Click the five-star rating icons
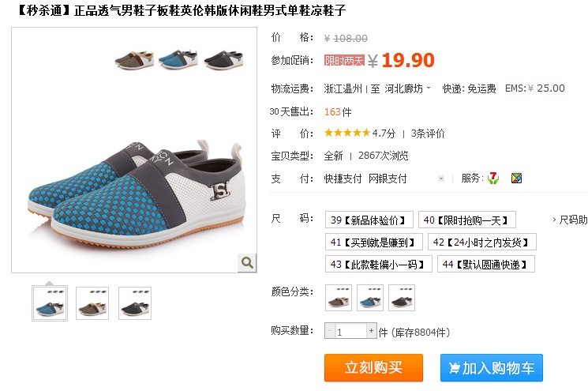Image resolution: width=588 pixels, height=391 pixels. [347, 133]
